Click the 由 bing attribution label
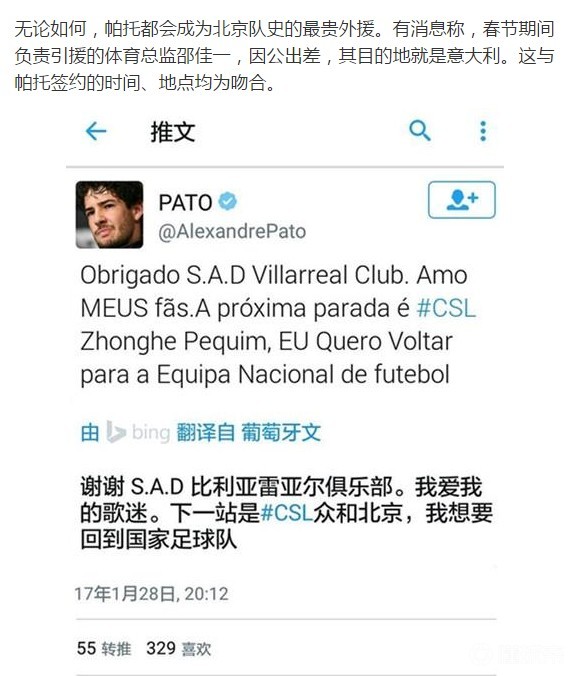This screenshot has width=575, height=676. tap(125, 432)
